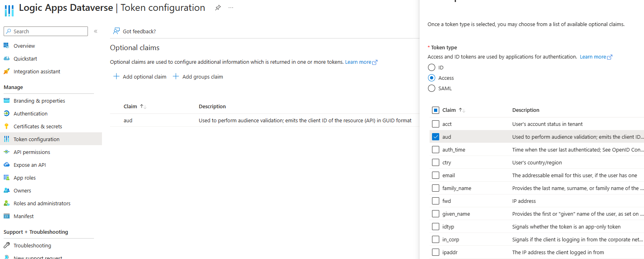Viewport: 644px width, 259px height.
Task: Click the Owners people icon
Action: (x=6, y=190)
